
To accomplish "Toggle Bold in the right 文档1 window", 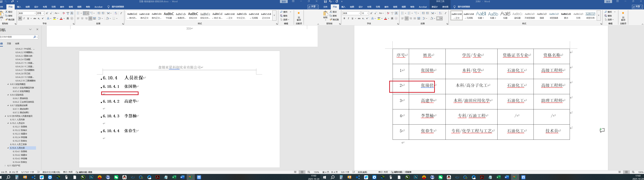I will 344,18.
